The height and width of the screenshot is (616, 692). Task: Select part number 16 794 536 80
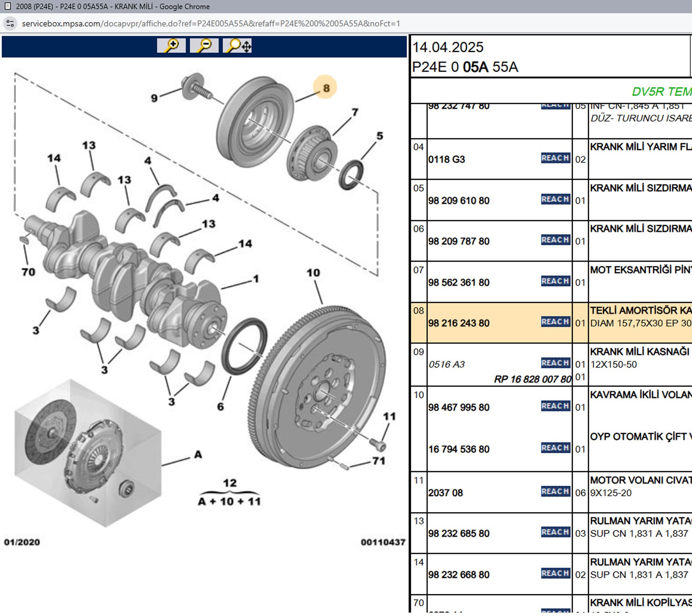coord(459,449)
